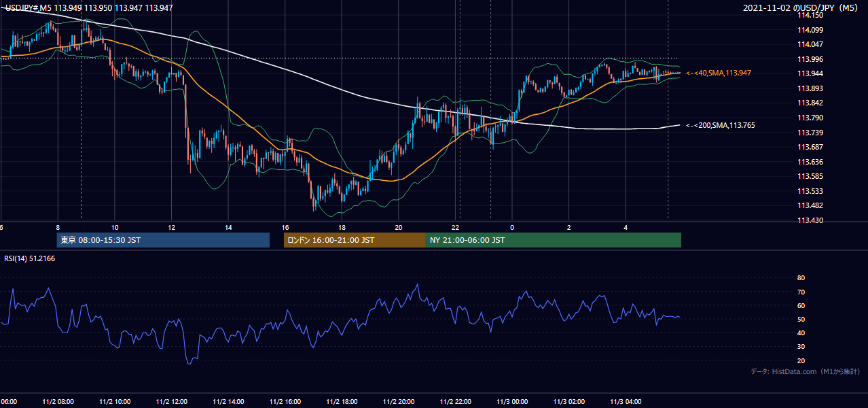
Task: Click hour label 12 under price chart
Action: (172, 228)
